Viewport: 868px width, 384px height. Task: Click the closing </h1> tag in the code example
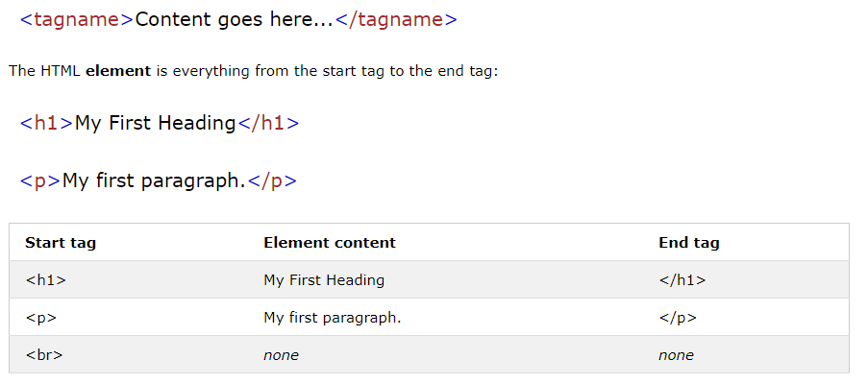pyautogui.click(x=268, y=123)
